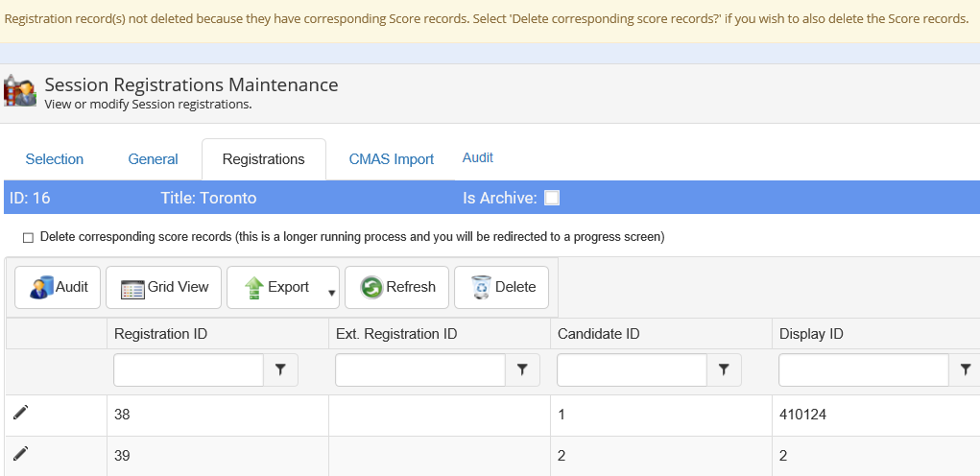Image resolution: width=980 pixels, height=476 pixels.
Task: Click the Audit link beside tabs
Action: click(478, 157)
